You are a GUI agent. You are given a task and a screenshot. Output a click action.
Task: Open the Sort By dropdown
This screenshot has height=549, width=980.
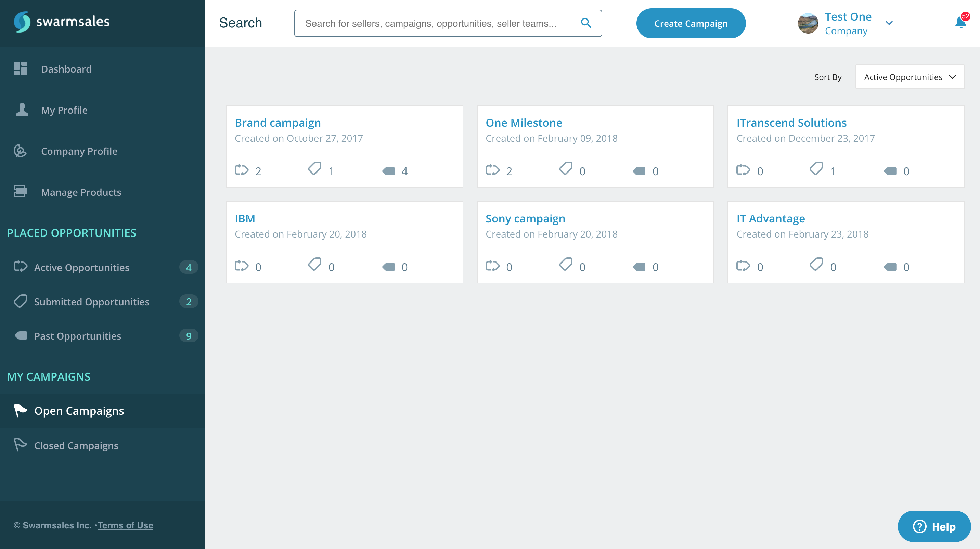(910, 77)
